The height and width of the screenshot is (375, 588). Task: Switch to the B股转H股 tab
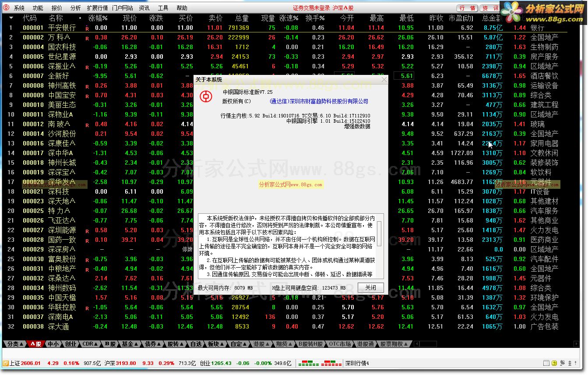click(x=310, y=344)
